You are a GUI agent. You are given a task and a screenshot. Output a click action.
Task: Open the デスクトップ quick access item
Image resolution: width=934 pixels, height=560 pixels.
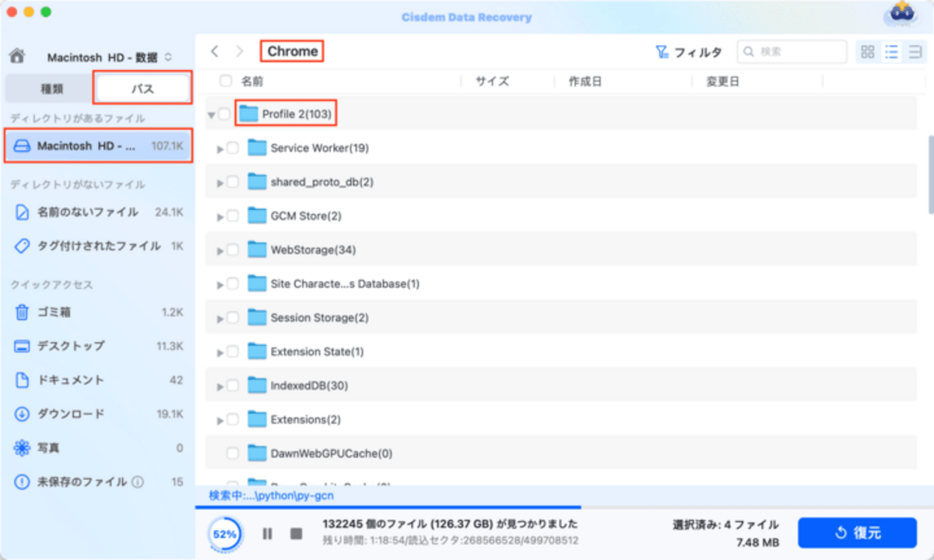pos(98,346)
